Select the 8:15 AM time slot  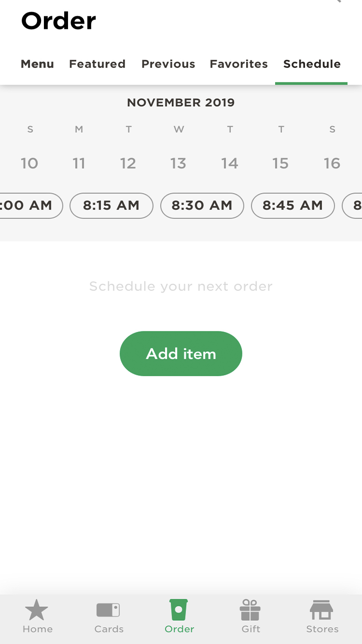coord(111,206)
